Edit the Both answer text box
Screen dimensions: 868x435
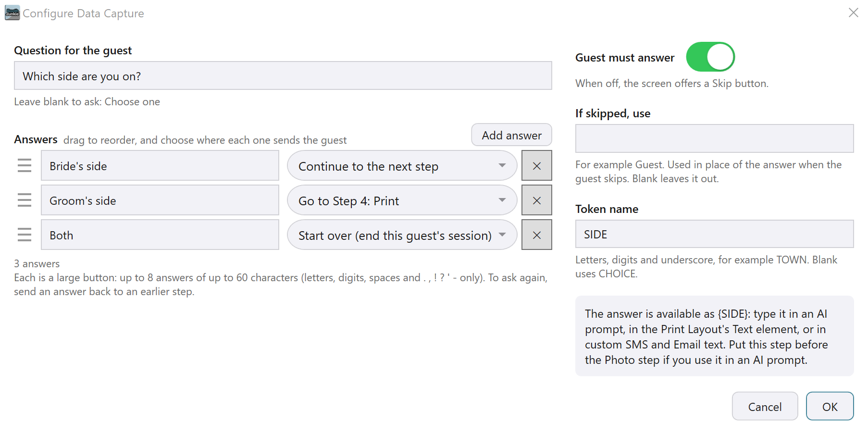160,235
